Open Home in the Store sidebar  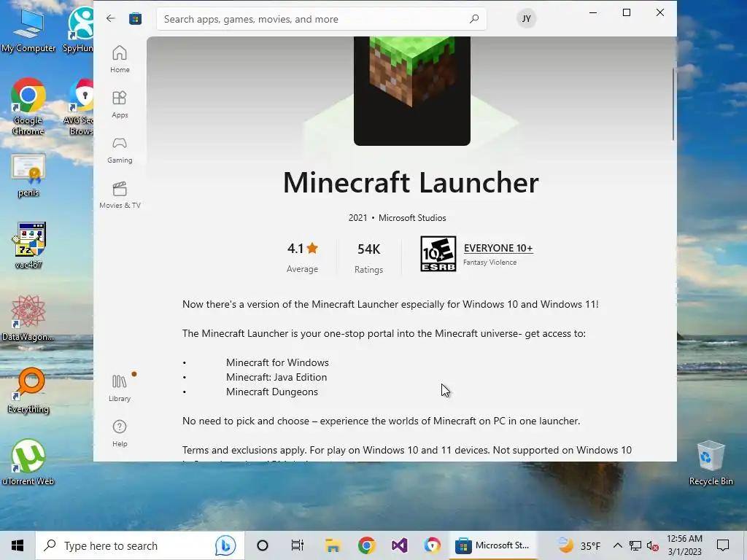tap(120, 59)
